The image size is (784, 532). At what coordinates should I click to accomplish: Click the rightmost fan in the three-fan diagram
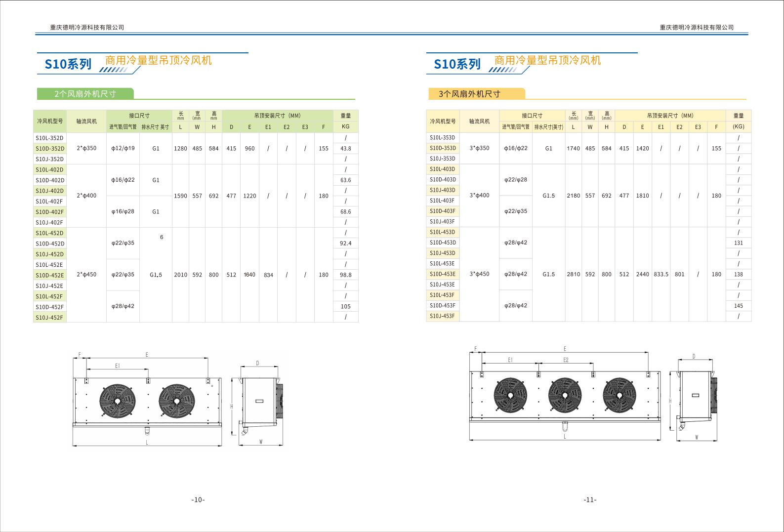click(619, 395)
